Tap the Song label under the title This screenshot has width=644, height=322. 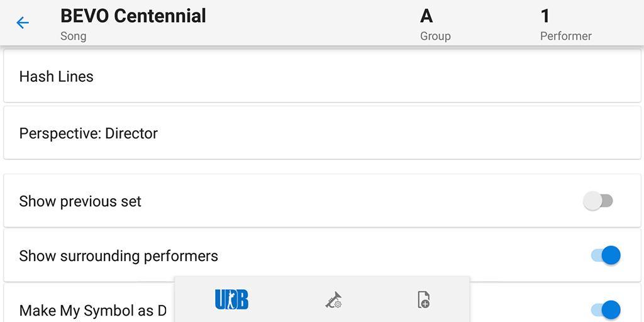coord(73,36)
